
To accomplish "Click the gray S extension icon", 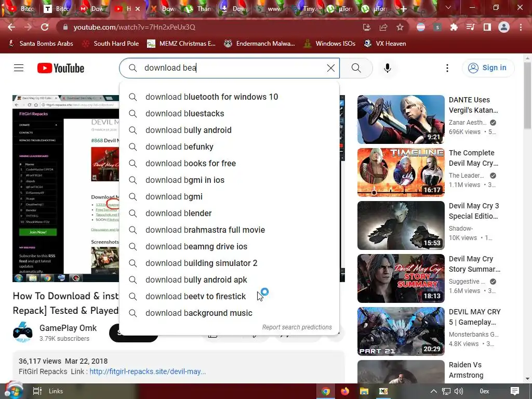I will click(437, 27).
